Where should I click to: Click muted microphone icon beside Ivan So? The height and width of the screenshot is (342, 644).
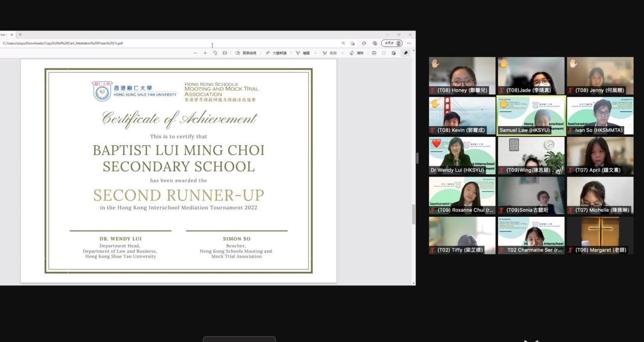click(x=571, y=130)
